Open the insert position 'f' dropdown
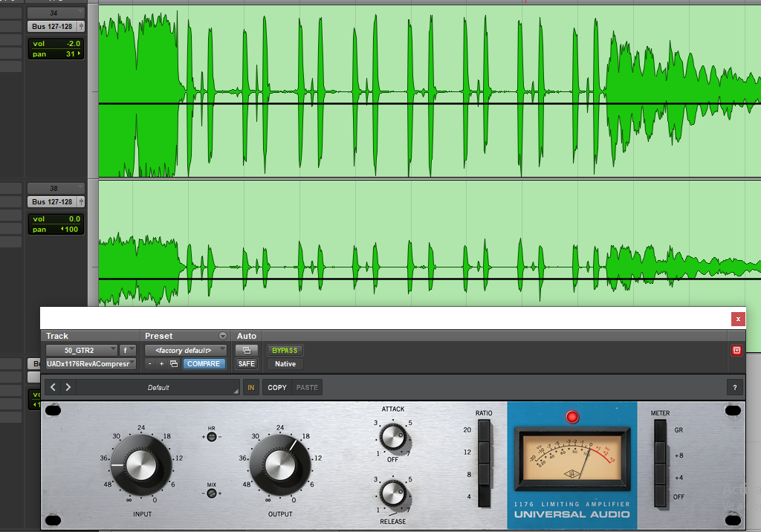Screen dimensions: 761x532 (128, 350)
